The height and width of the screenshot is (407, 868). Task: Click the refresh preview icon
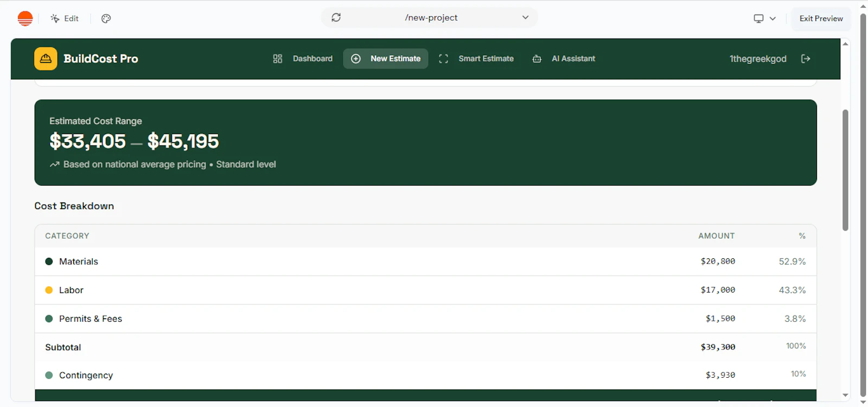(x=336, y=17)
